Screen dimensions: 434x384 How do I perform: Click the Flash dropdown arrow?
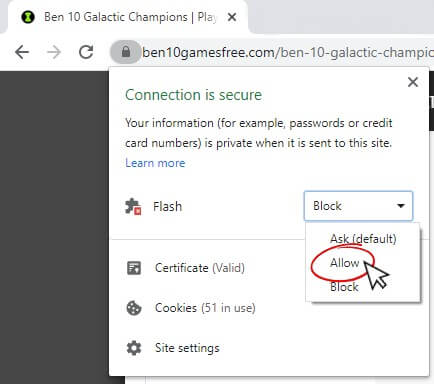[x=401, y=206]
